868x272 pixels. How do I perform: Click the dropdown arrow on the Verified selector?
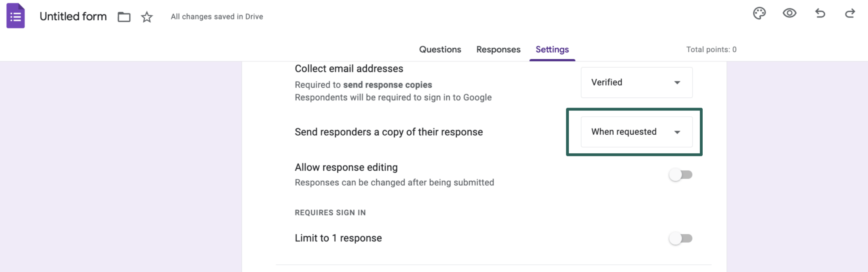point(677,83)
